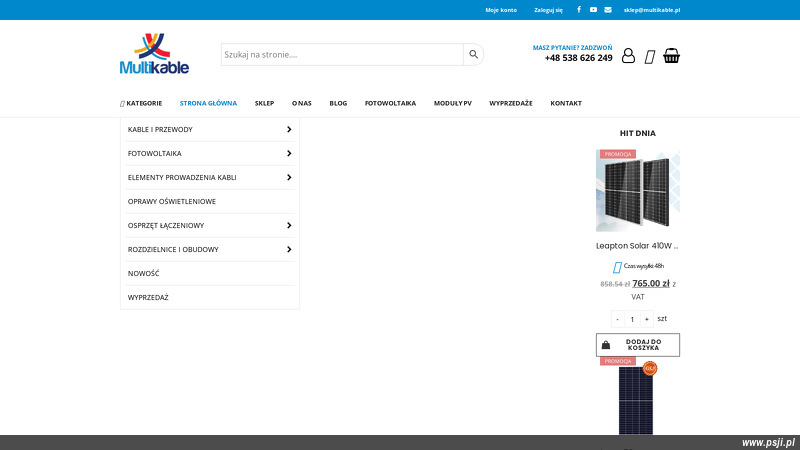The image size is (800, 450).
Task: Open the Wyprzedaże menu item
Action: (511, 103)
